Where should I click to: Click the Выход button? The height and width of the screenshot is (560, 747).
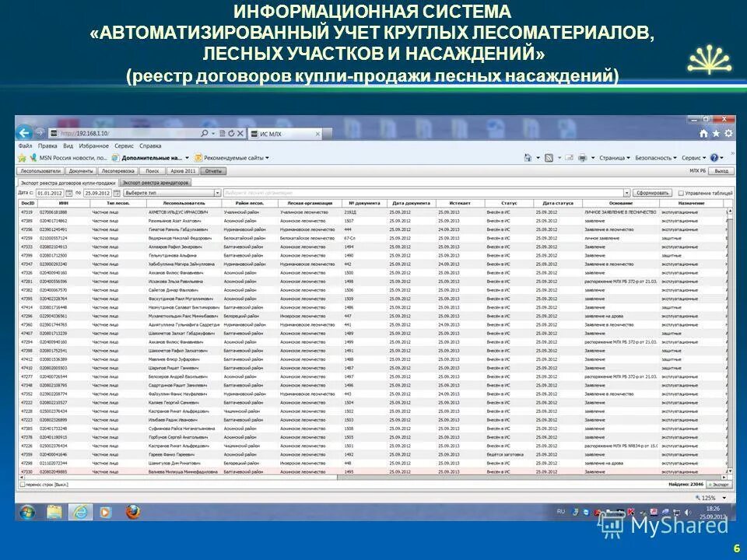[721, 172]
